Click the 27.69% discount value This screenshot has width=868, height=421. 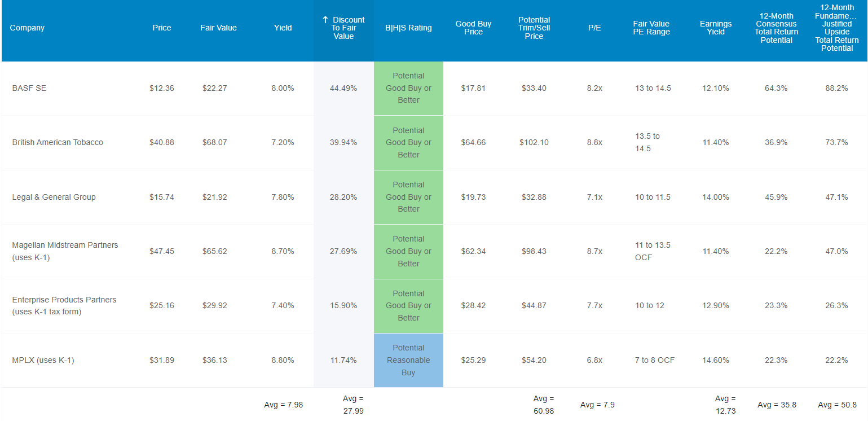pos(343,251)
